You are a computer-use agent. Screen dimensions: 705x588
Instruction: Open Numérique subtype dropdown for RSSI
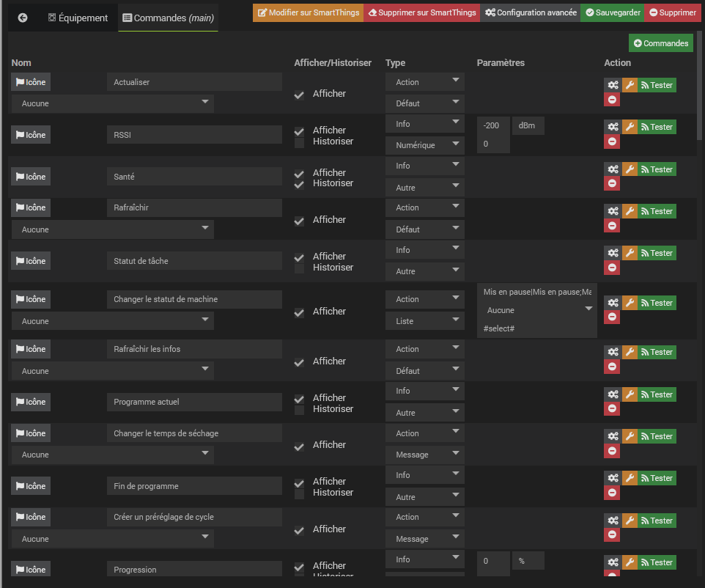point(425,145)
